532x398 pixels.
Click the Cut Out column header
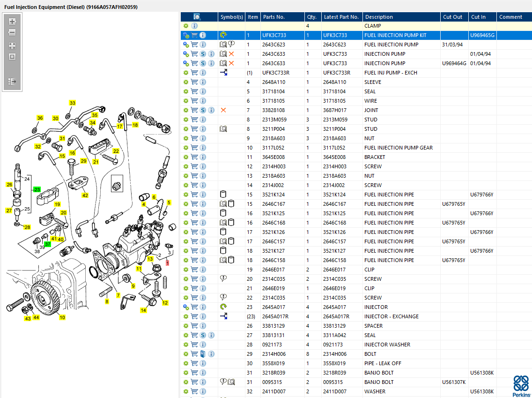(x=455, y=16)
